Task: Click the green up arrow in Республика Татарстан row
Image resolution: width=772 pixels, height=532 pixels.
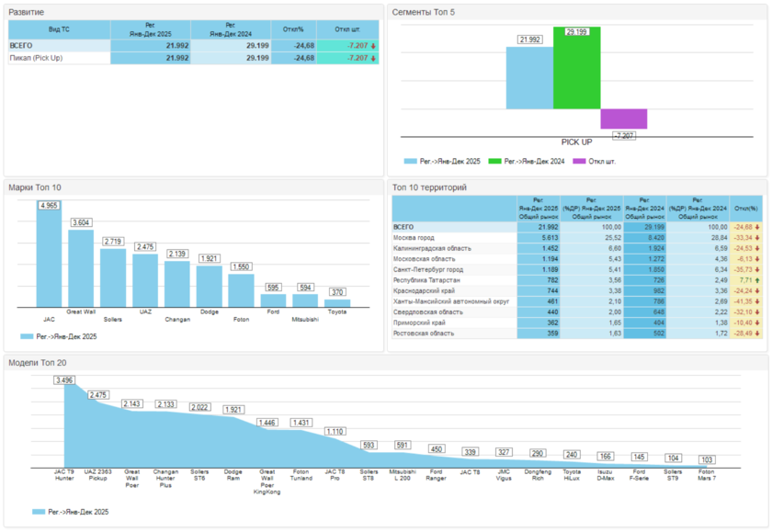Action: pos(756,279)
